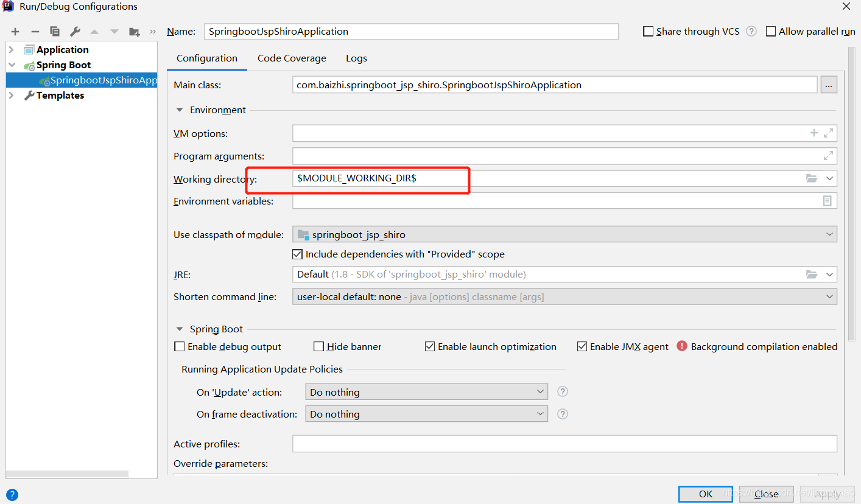Copy the selected configuration

tap(55, 32)
